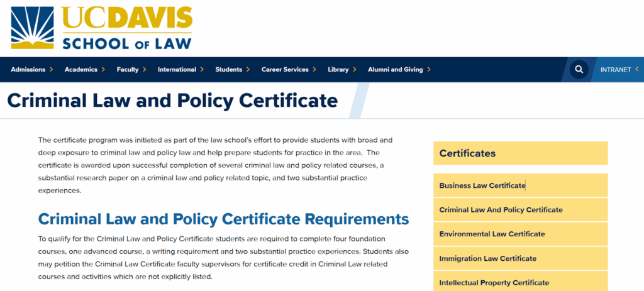Expand the chevron next to Admissions
The height and width of the screenshot is (291, 644).
(52, 69)
